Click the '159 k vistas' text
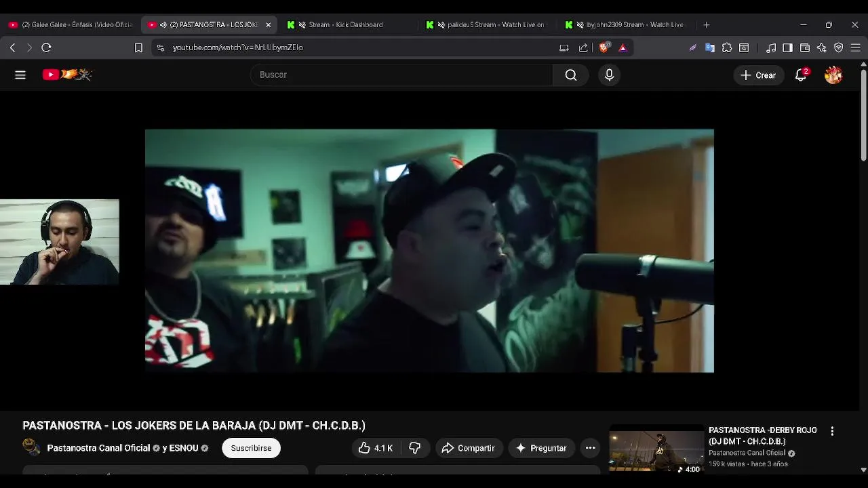 pos(727,464)
